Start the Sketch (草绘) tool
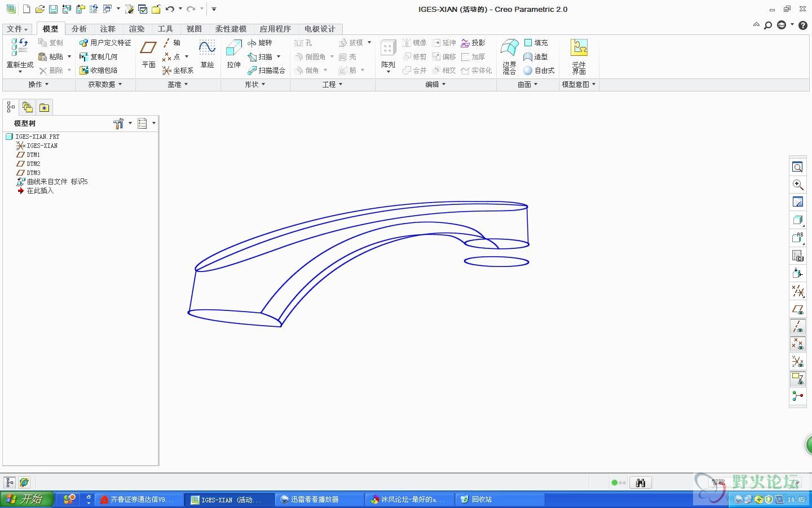Viewport: 812px width, 508px height. [x=208, y=54]
